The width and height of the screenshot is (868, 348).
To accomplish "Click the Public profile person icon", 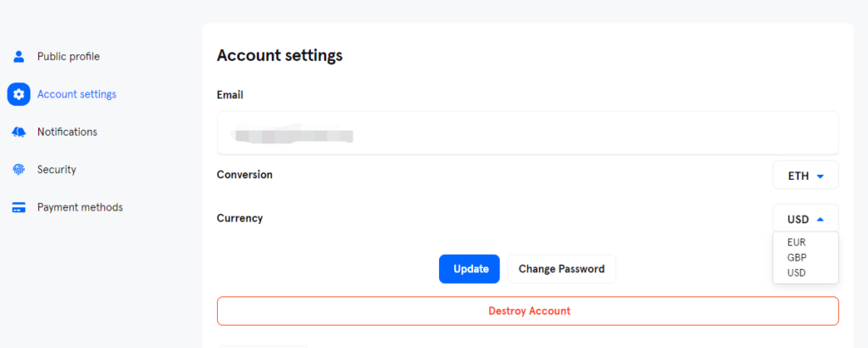I will tap(19, 57).
